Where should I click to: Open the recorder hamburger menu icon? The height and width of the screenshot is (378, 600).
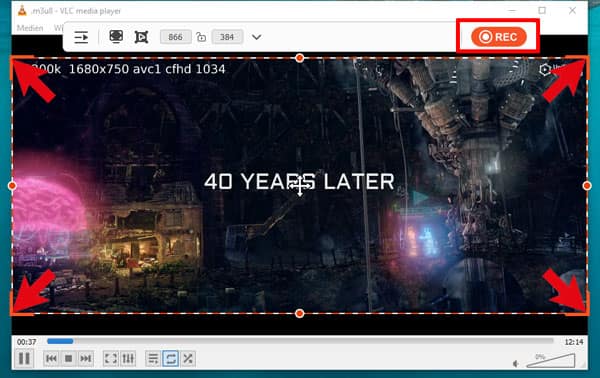(81, 37)
